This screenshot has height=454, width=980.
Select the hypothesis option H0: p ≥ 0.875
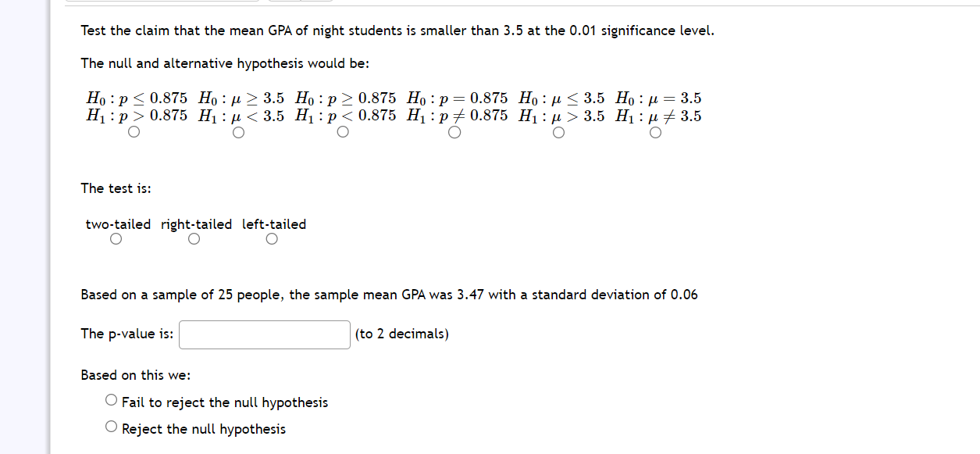pos(343,133)
